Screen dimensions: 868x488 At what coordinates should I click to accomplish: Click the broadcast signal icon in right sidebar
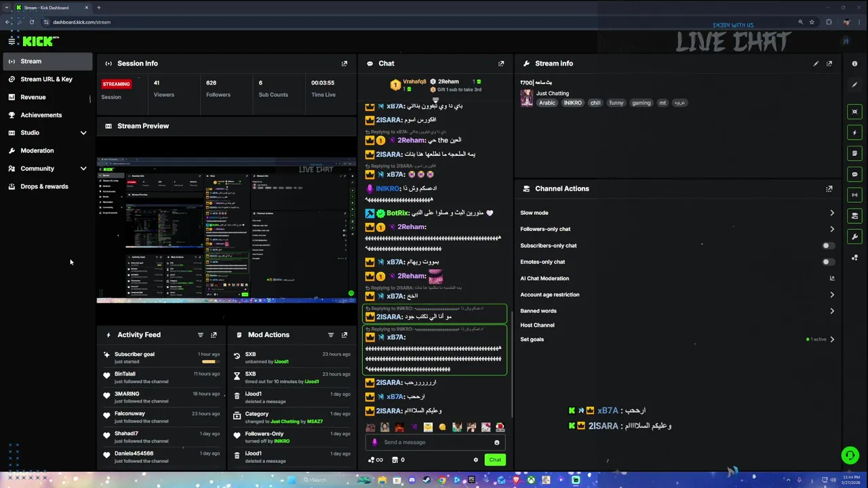click(x=854, y=195)
